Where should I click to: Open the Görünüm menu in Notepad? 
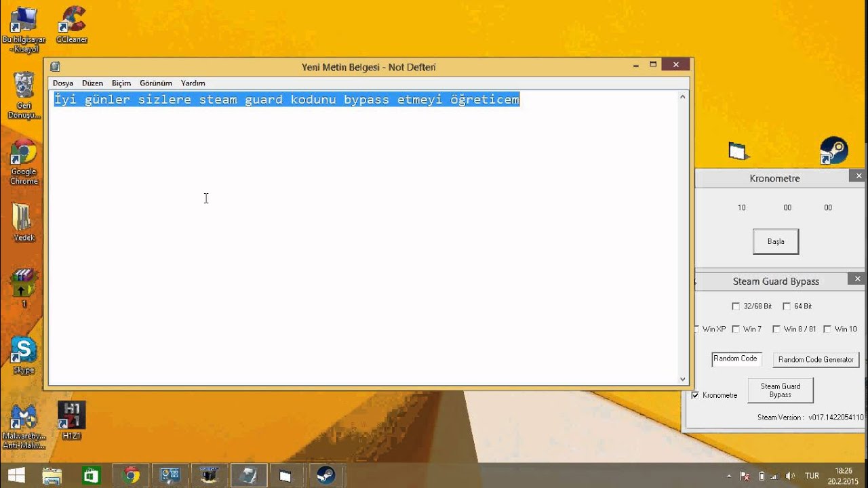point(156,83)
